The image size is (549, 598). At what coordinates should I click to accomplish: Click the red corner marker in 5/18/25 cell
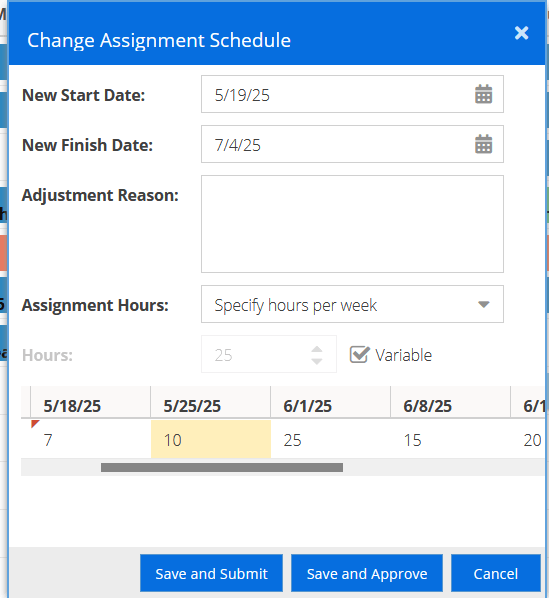click(35, 424)
